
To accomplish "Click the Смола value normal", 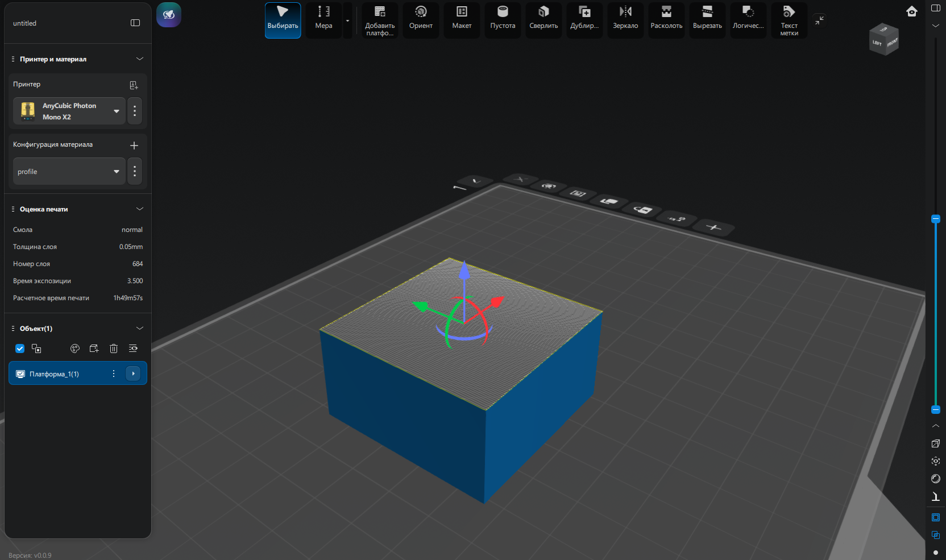I will [x=132, y=230].
